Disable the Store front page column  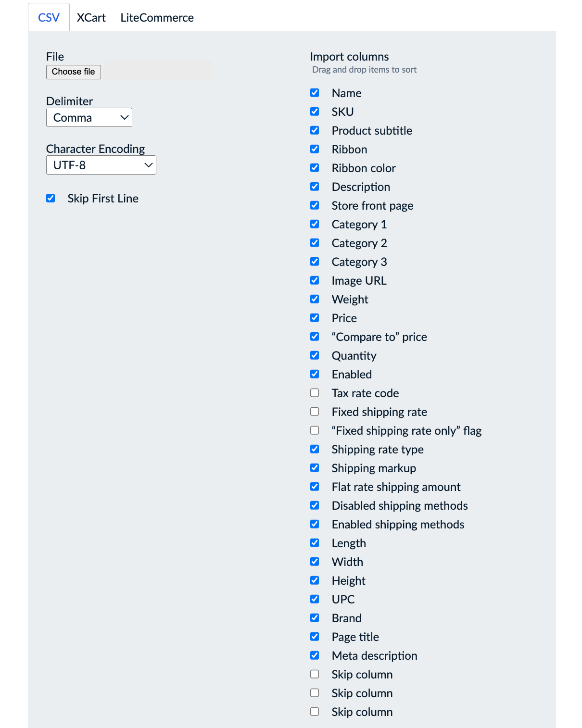point(315,205)
